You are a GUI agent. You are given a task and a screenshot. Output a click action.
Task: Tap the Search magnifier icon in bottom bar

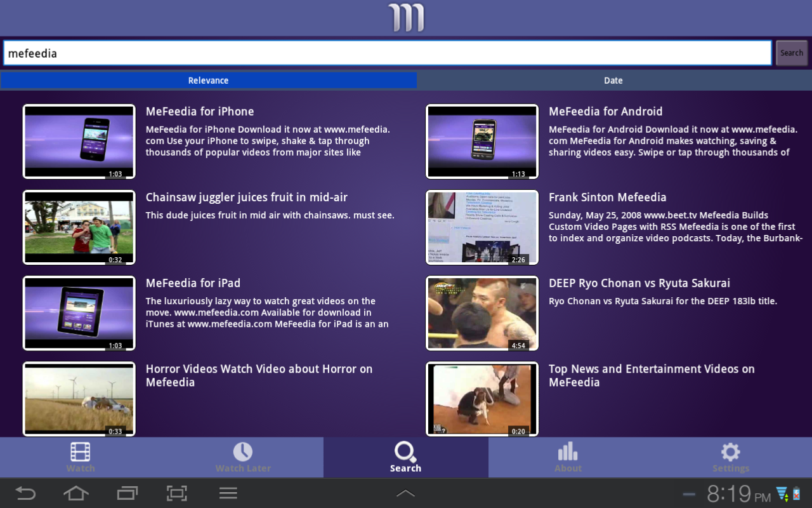(x=405, y=452)
